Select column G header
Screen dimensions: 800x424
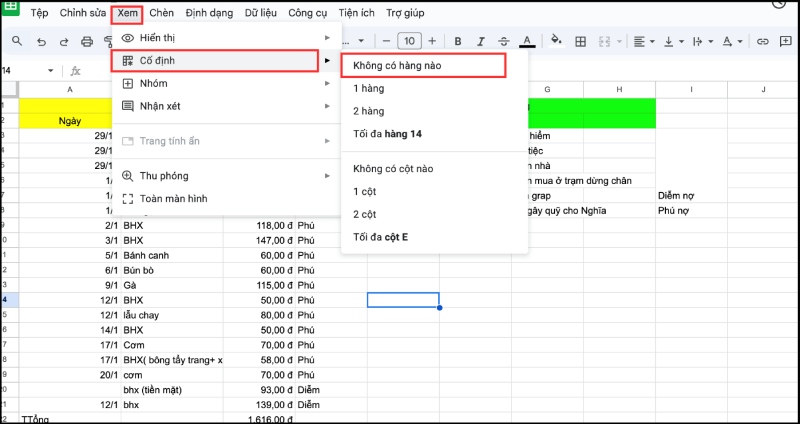coord(547,89)
